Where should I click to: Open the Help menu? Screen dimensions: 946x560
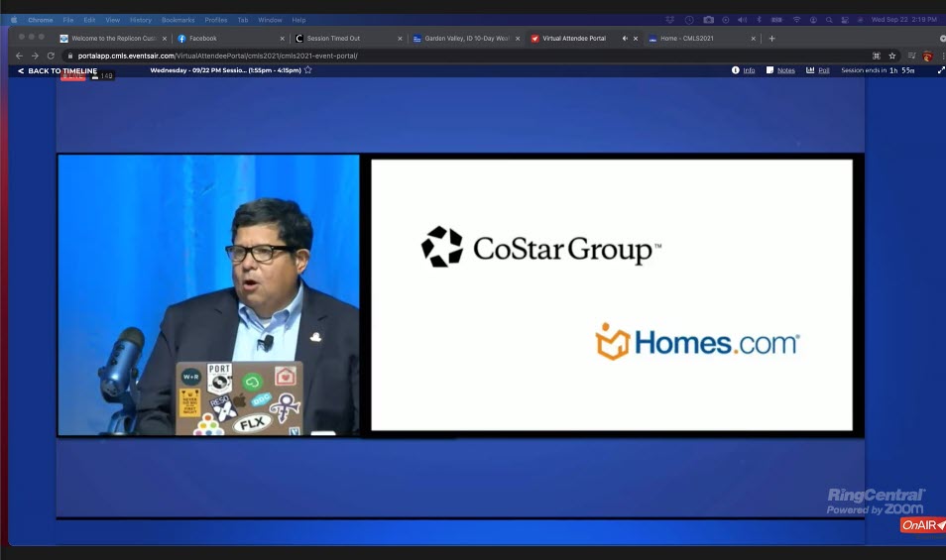pyautogui.click(x=298, y=20)
